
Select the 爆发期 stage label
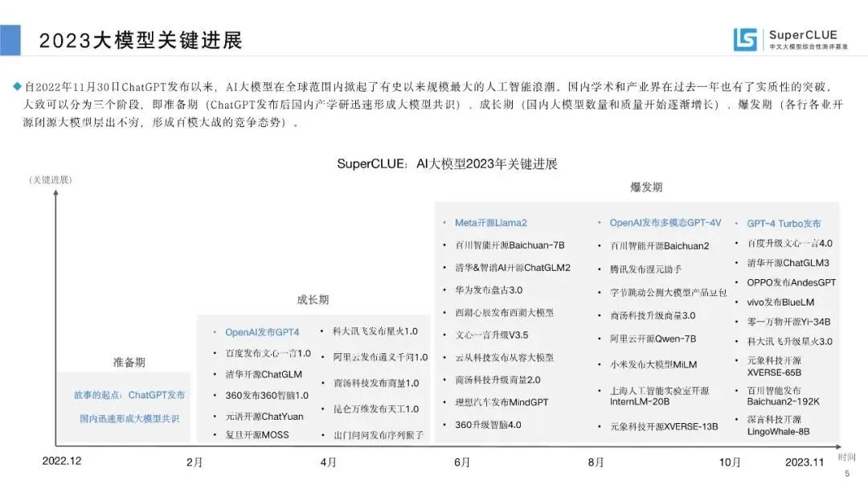[x=646, y=187]
